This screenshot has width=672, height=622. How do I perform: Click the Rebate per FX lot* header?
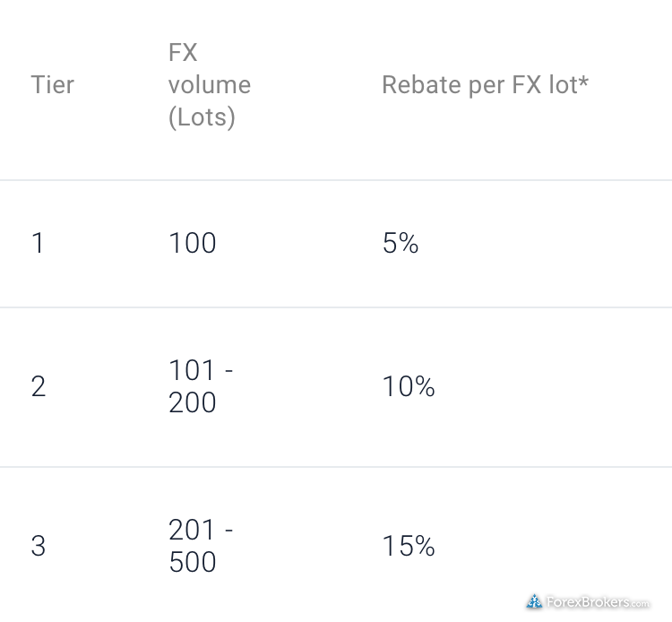485,84
